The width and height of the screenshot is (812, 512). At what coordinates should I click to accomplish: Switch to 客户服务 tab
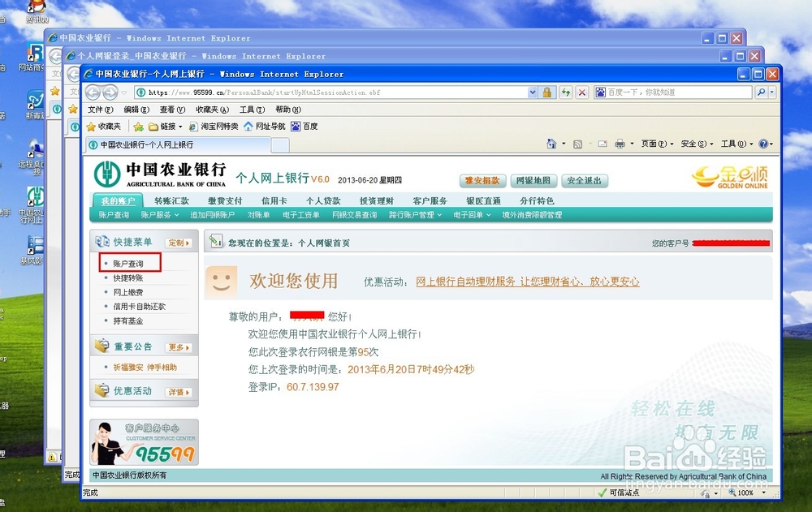430,201
